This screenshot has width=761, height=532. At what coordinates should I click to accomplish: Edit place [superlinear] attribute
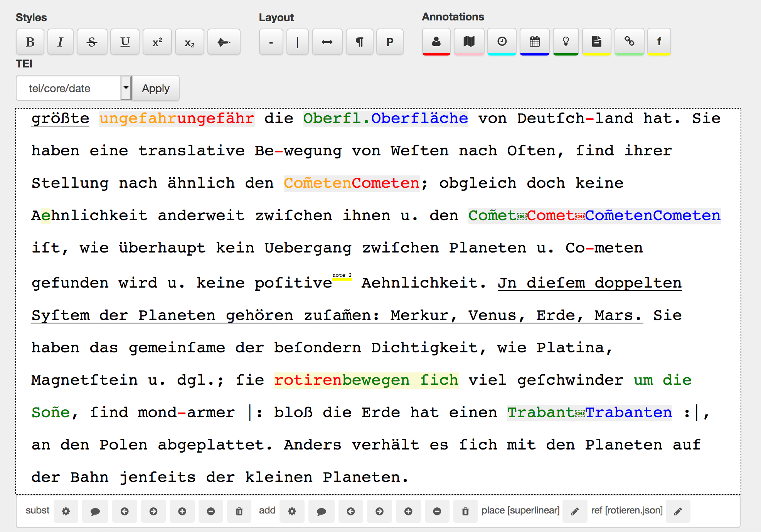coord(575,511)
